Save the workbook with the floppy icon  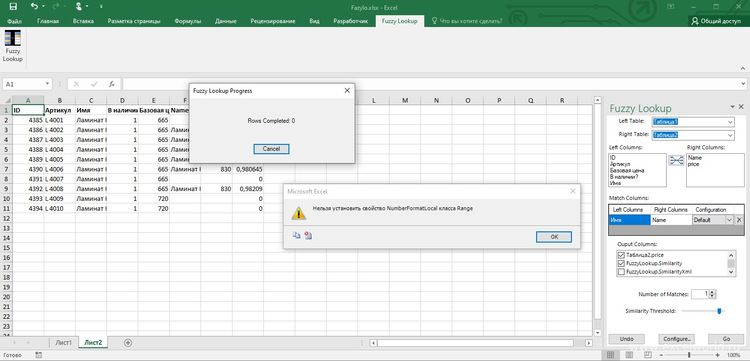(x=13, y=7)
